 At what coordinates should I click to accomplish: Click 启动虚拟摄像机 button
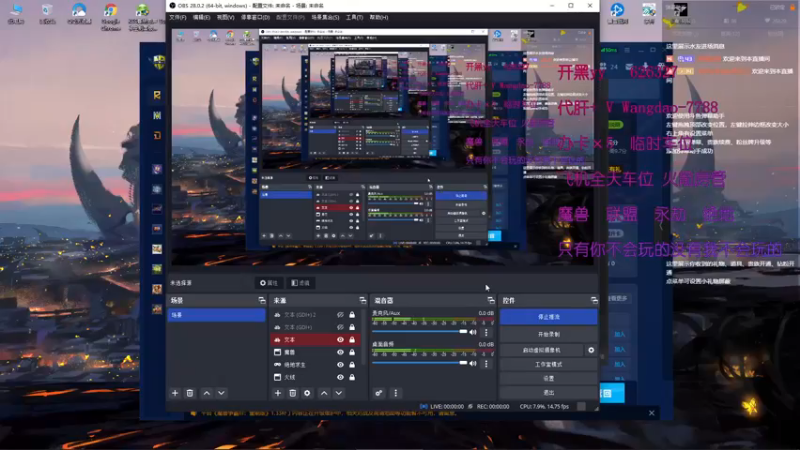coord(542,350)
